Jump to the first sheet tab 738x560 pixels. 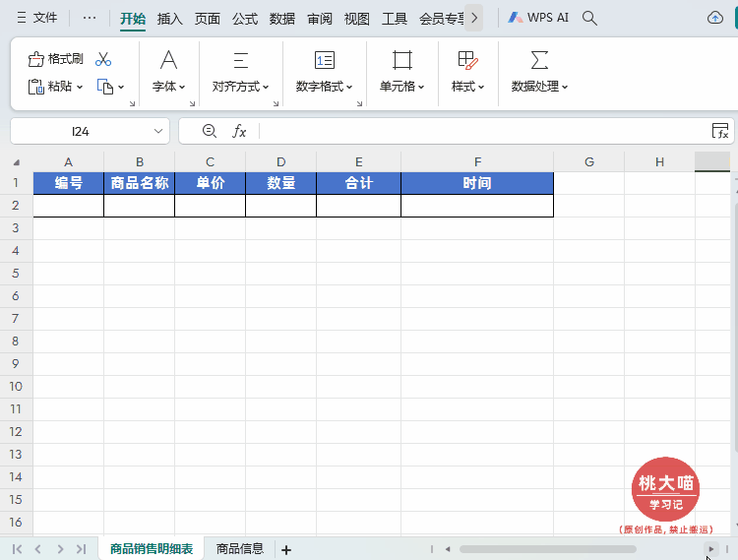(x=17, y=549)
